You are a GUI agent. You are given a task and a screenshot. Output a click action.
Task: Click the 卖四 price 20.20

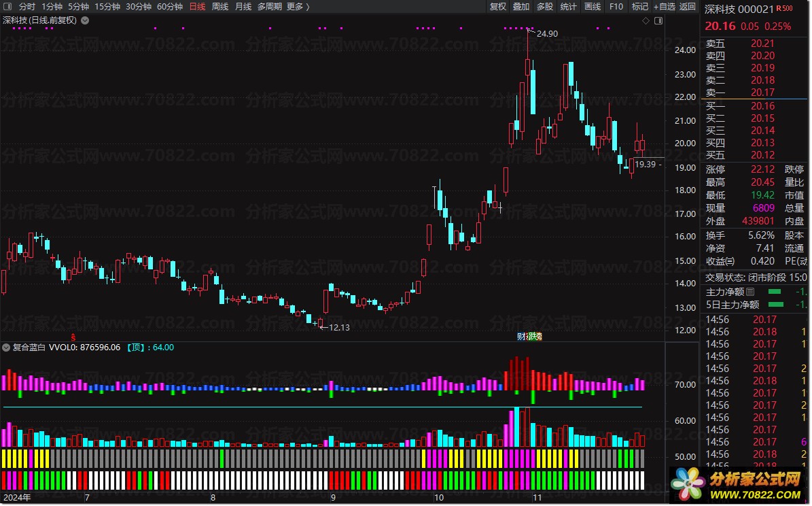click(x=763, y=56)
